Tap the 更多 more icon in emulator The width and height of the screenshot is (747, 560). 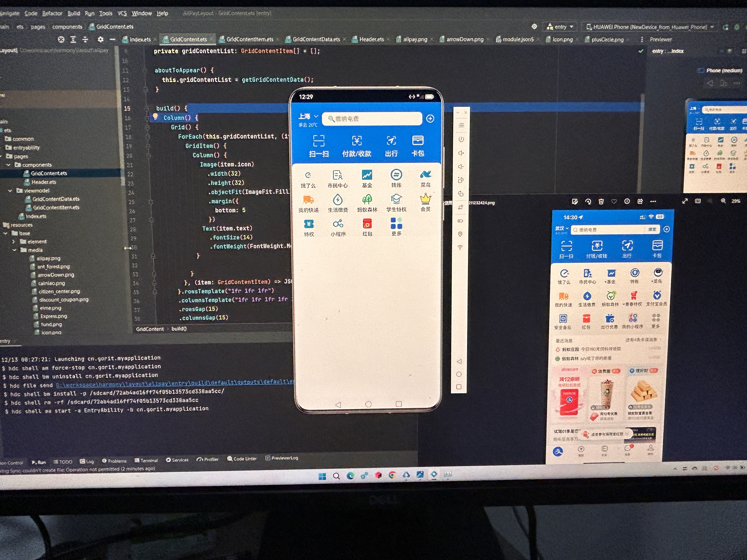pyautogui.click(x=396, y=223)
